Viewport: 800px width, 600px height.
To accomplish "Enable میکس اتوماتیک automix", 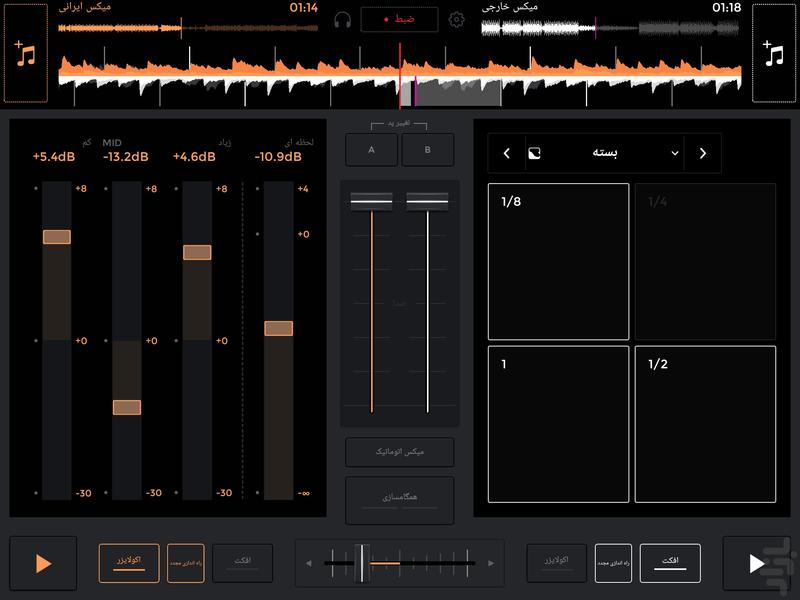I will click(399, 452).
